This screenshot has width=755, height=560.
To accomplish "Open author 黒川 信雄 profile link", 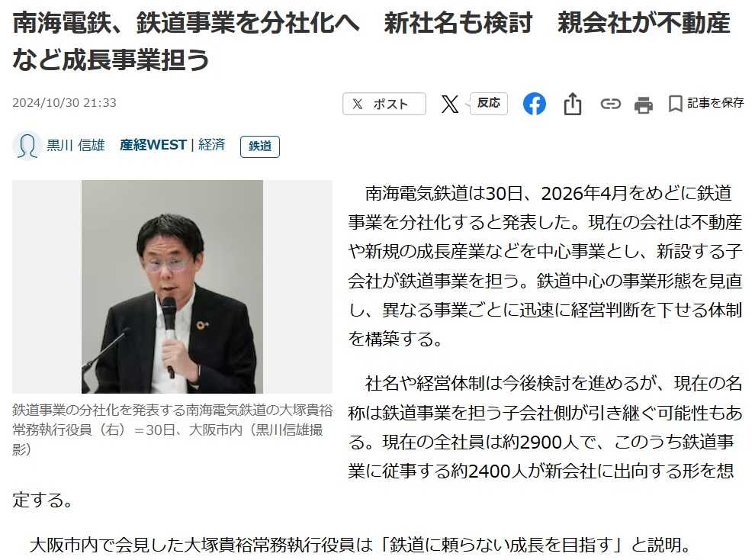I will pos(75,145).
